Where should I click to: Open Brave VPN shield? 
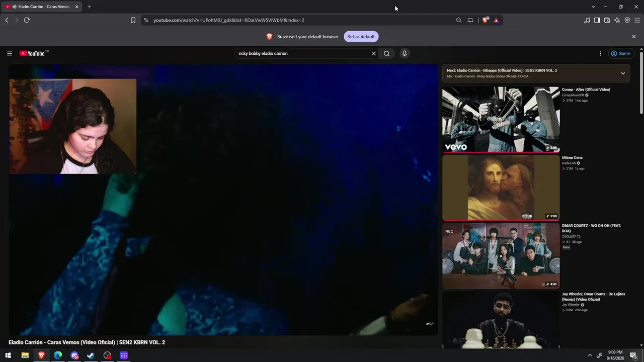tap(627, 20)
